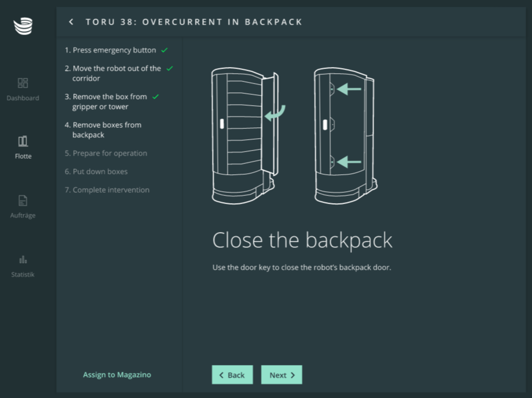Click the Flotte label in sidebar
Screen dimensions: 532x398
tap(23, 156)
